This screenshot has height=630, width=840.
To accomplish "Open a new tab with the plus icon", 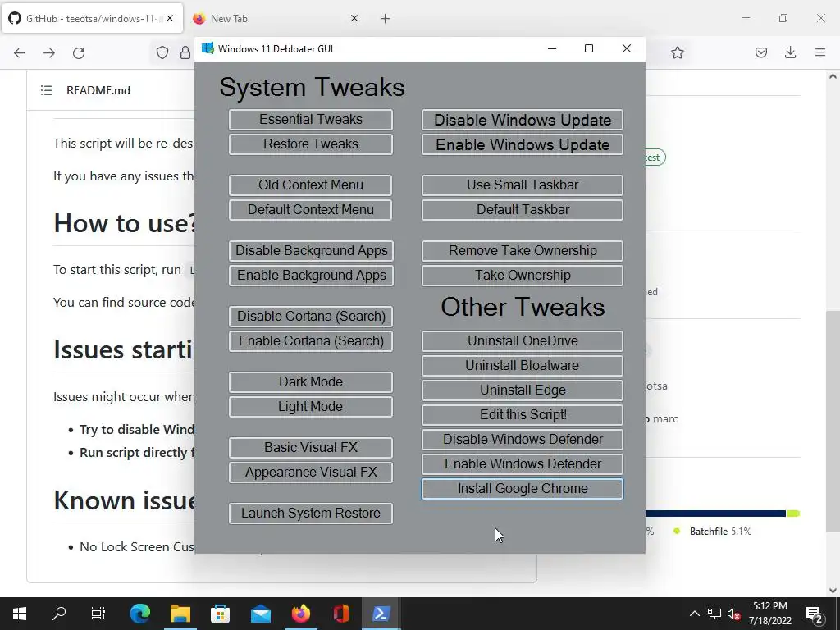I will pos(386,19).
